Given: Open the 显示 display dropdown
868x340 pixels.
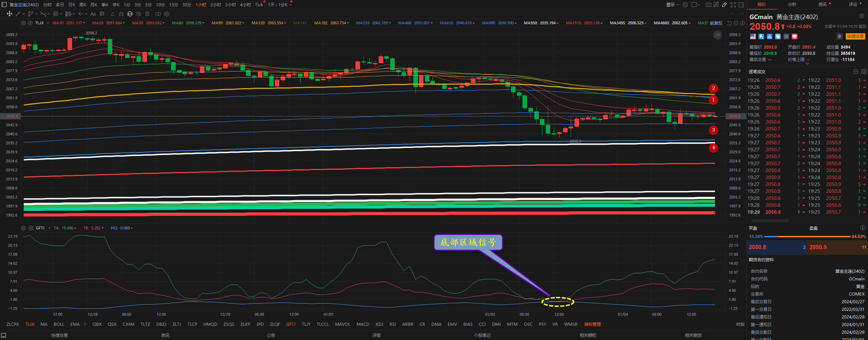Looking at the screenshot, I should [672, 5].
